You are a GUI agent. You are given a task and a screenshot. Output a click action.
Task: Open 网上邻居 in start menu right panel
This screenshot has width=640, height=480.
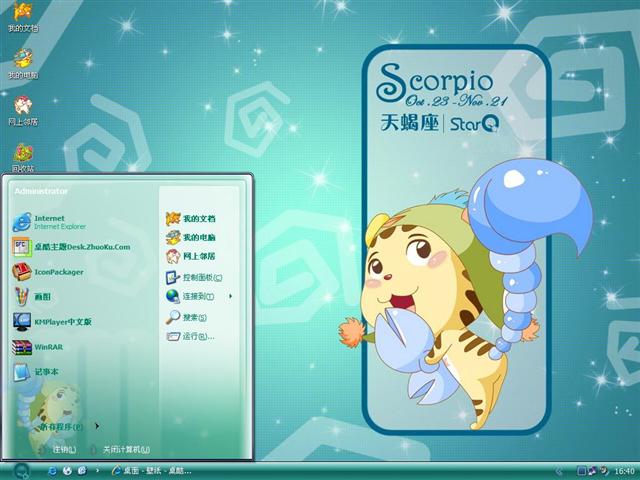pyautogui.click(x=191, y=256)
